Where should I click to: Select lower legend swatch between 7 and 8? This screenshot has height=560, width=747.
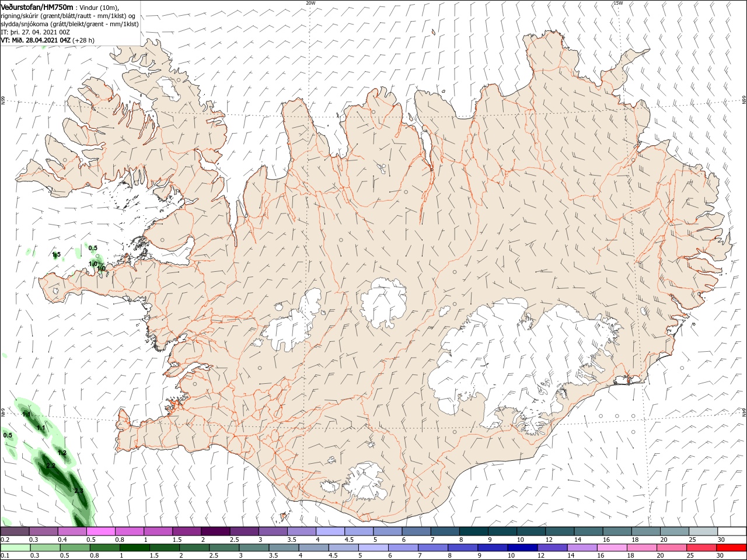(434, 548)
